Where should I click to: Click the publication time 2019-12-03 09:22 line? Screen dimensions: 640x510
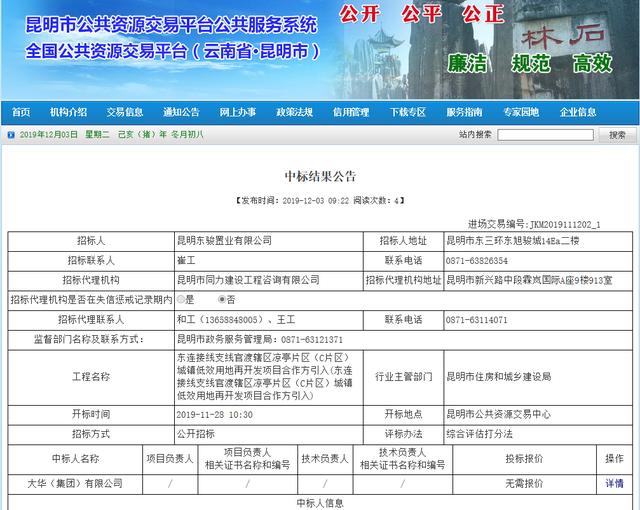click(320, 200)
